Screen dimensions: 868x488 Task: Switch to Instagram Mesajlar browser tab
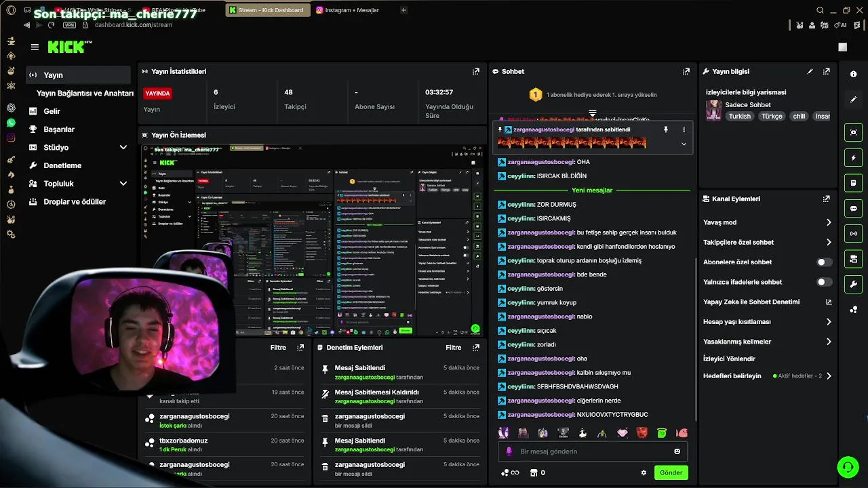[353, 10]
